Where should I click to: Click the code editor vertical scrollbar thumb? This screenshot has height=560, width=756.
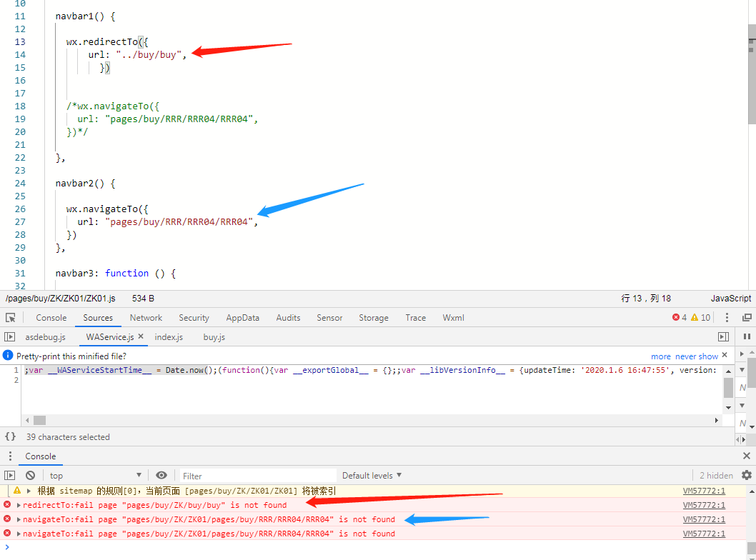[x=752, y=75]
